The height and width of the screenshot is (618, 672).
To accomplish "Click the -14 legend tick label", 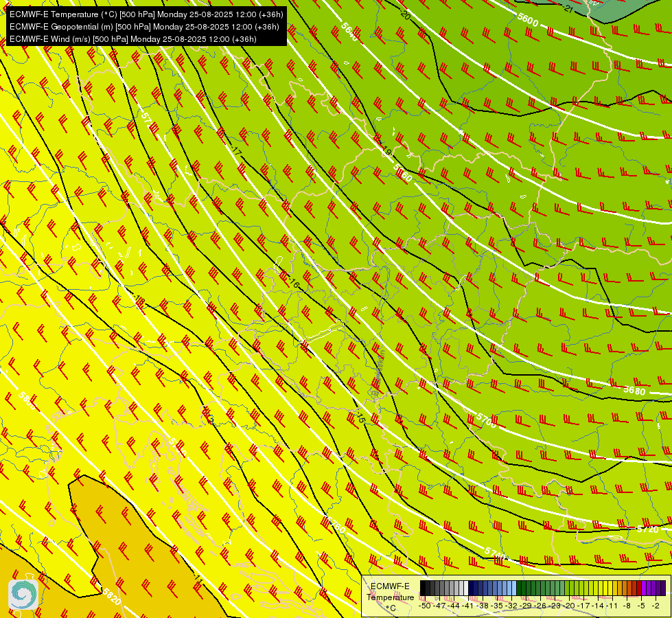I will click(599, 606).
